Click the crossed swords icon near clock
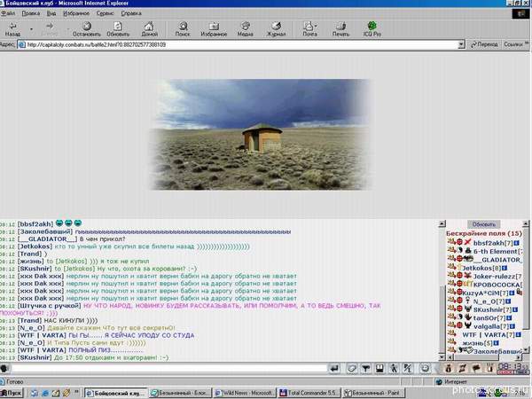This screenshot has height=399, width=532. [x=462, y=369]
